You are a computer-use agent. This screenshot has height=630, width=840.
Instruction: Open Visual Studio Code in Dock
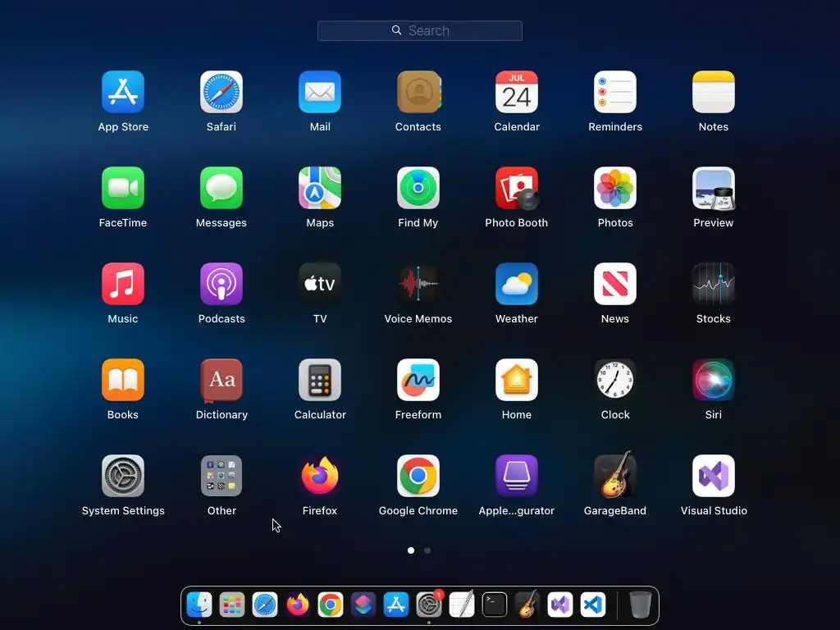coord(593,605)
